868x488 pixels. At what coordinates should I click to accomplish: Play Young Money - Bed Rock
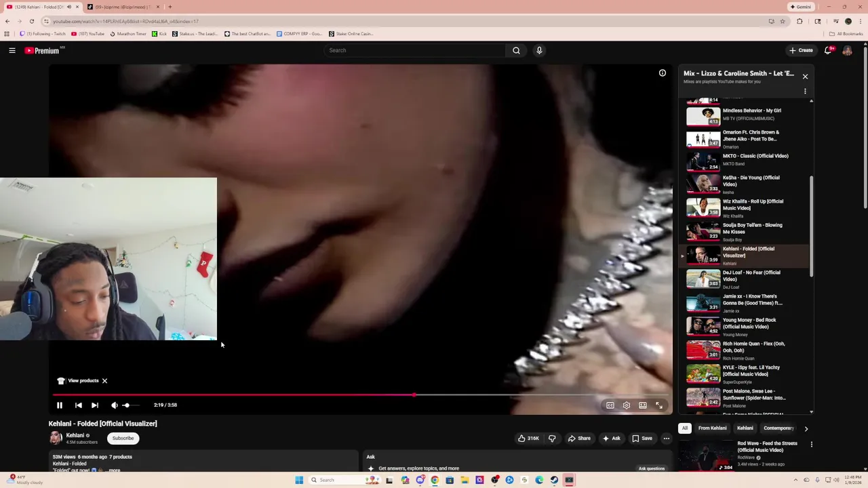click(745, 327)
